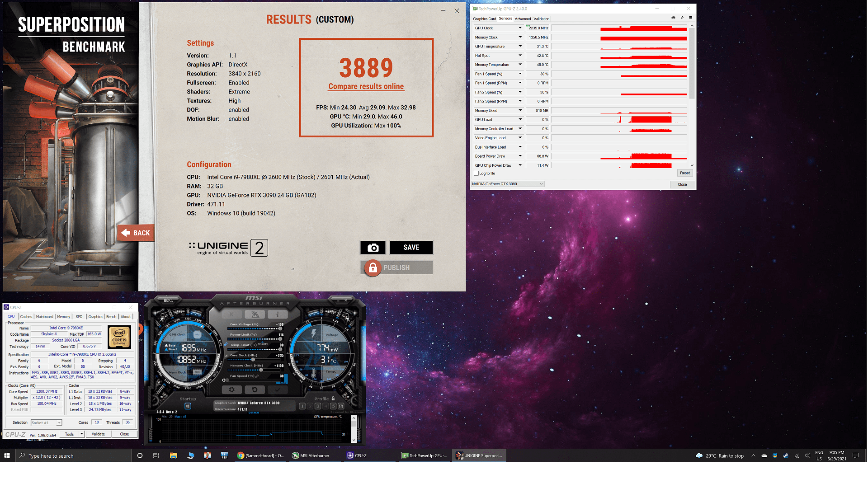Click Core Voltage slider handle
The height and width of the screenshot is (488, 868).
pos(280,328)
